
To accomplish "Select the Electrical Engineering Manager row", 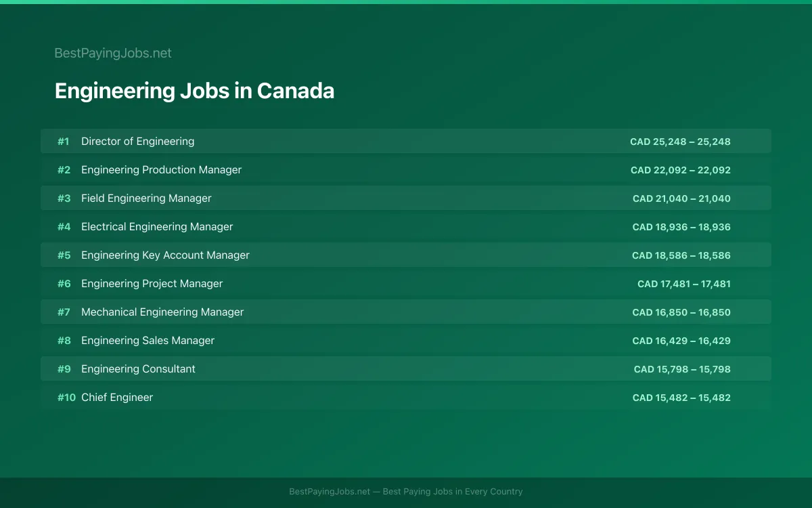I will pos(406,226).
